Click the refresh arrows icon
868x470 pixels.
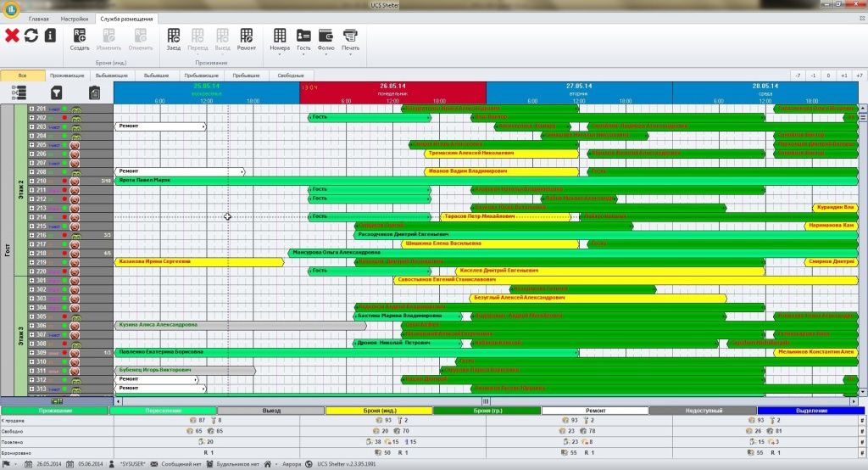click(31, 35)
